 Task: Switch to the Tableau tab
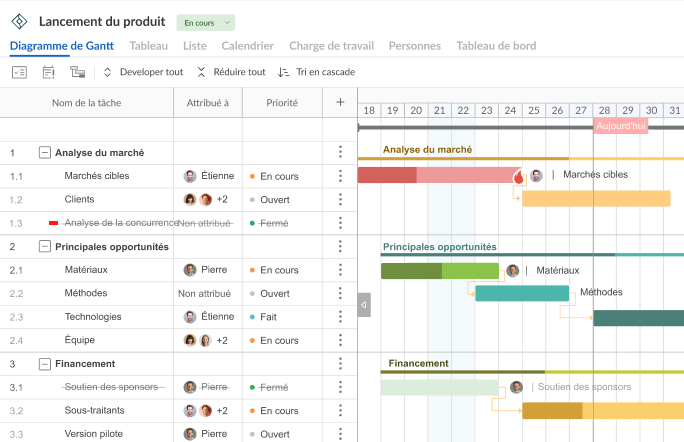[149, 45]
